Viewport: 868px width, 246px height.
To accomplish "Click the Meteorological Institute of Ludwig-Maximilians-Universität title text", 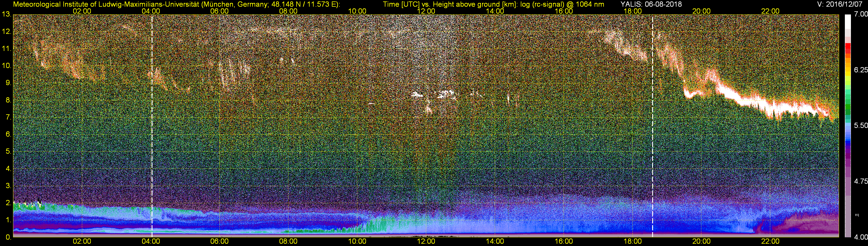I will coord(176,4).
